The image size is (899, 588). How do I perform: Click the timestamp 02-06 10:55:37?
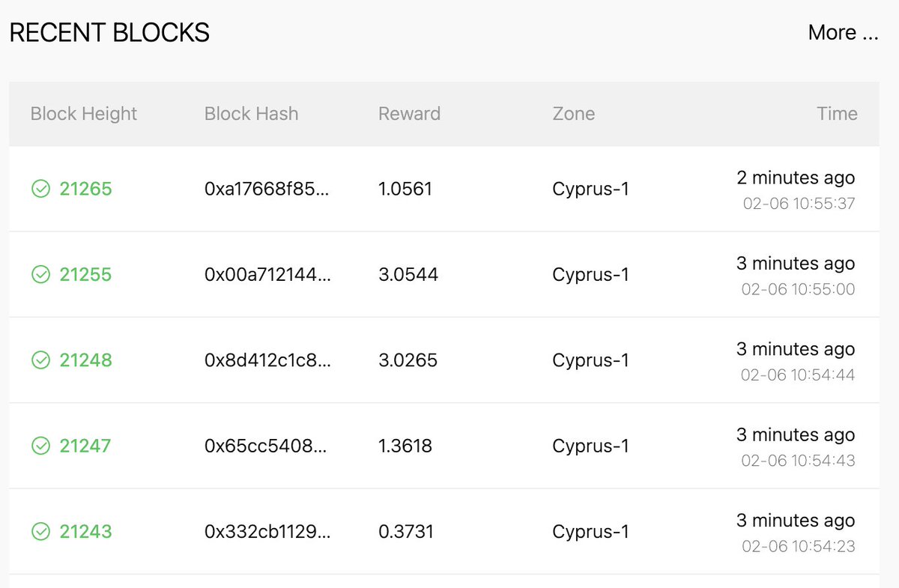pyautogui.click(x=799, y=204)
